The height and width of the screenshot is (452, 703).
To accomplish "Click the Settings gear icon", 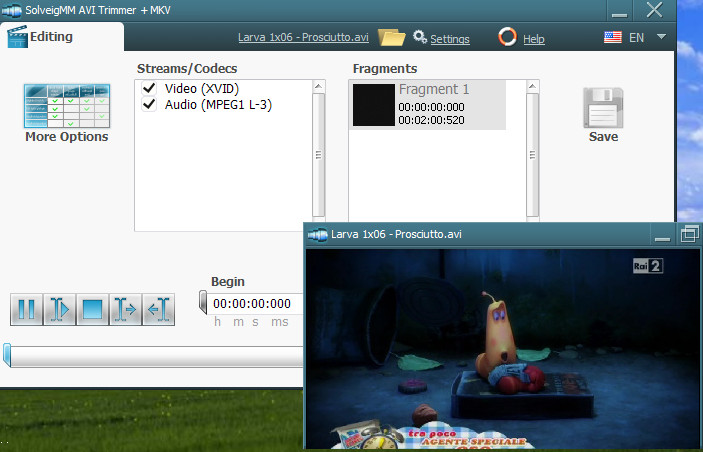I will [420, 37].
